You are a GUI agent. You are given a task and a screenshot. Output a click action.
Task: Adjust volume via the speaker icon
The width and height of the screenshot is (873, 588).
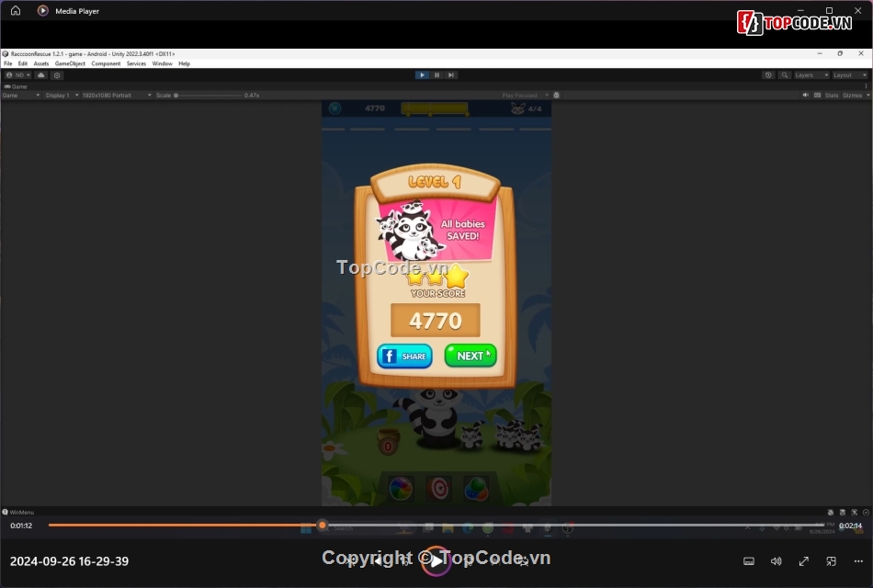[x=777, y=561]
